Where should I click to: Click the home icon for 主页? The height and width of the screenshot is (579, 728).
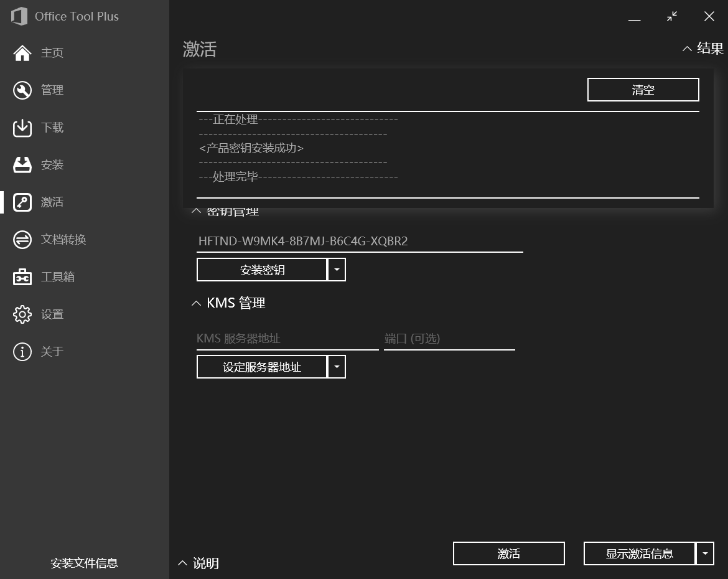[x=22, y=53]
